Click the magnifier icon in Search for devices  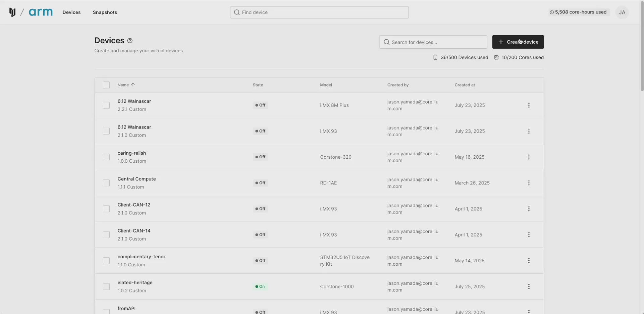[x=386, y=42]
